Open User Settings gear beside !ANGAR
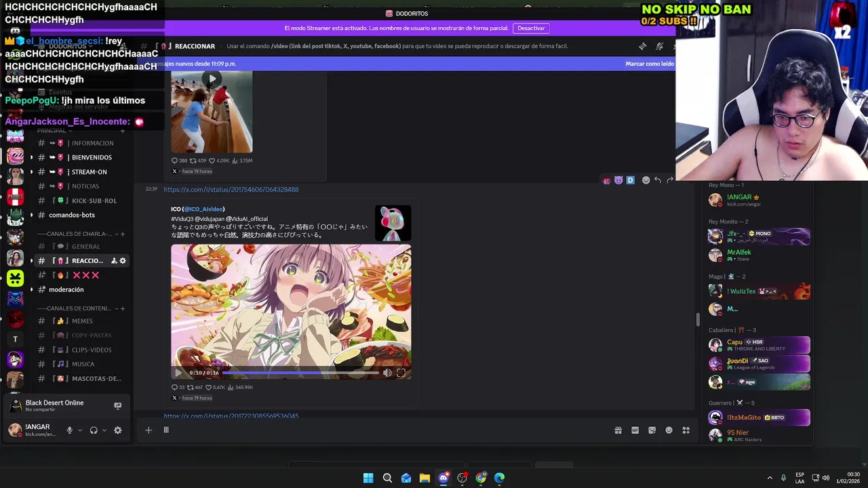This screenshot has height=488, width=868. point(117,430)
